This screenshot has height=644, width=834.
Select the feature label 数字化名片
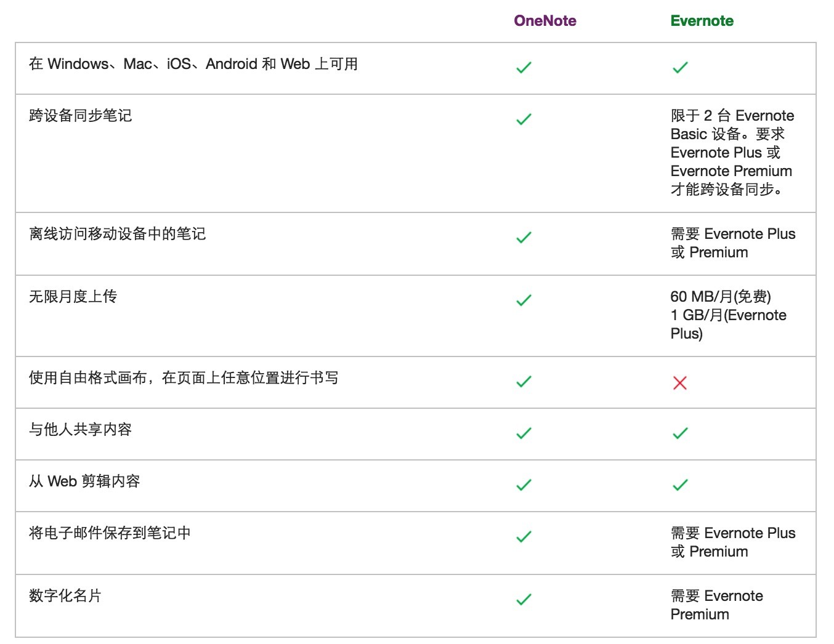(x=65, y=596)
